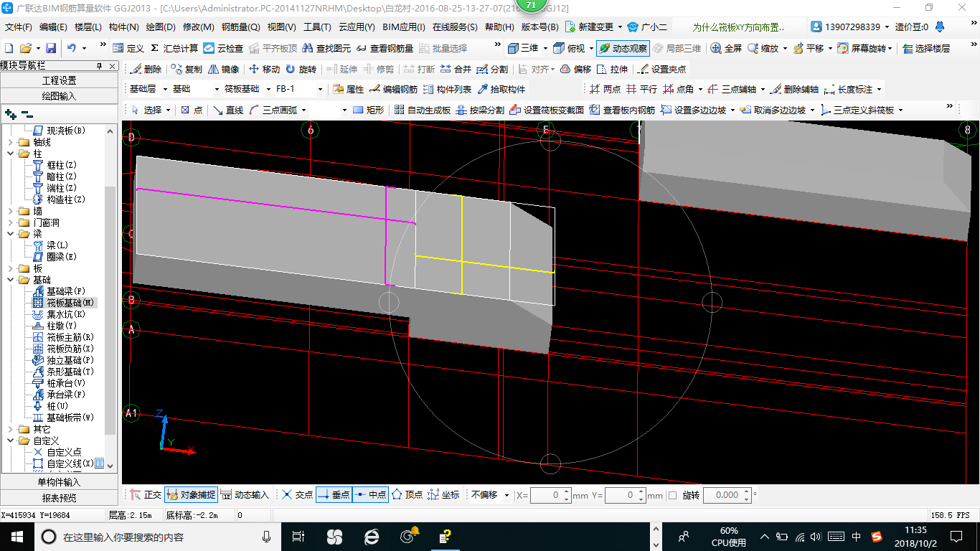Select the 拉伸 stretch tool

tap(612, 70)
